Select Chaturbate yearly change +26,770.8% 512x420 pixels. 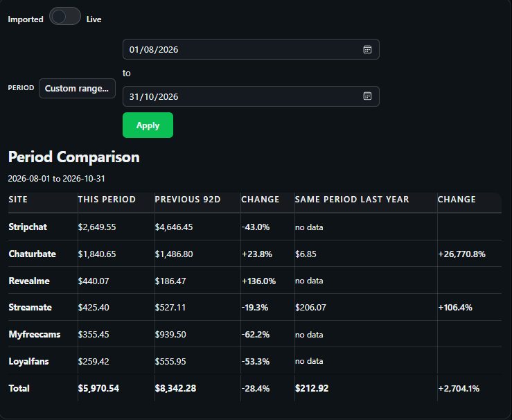pyautogui.click(x=461, y=254)
